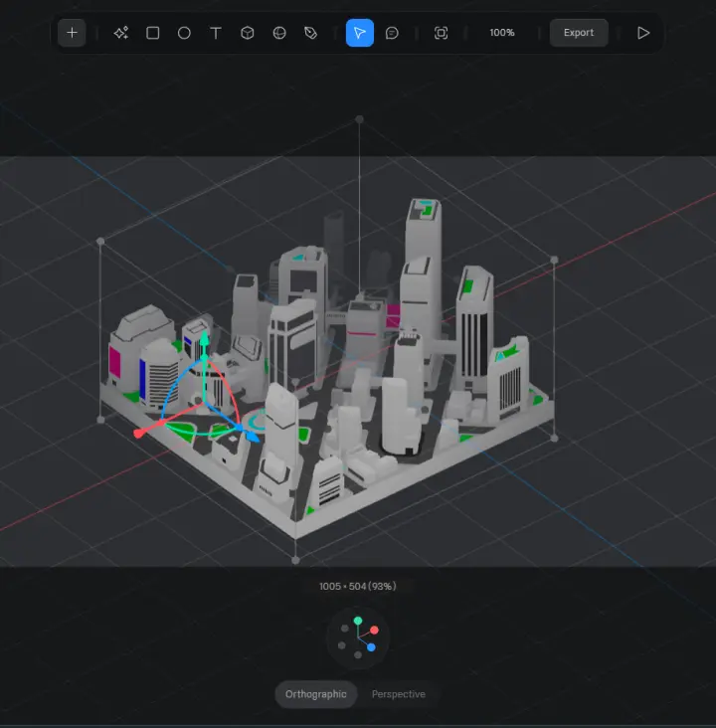The height and width of the screenshot is (728, 716).
Task: Click the bottom bounding box corner handle
Action: [x=295, y=560]
